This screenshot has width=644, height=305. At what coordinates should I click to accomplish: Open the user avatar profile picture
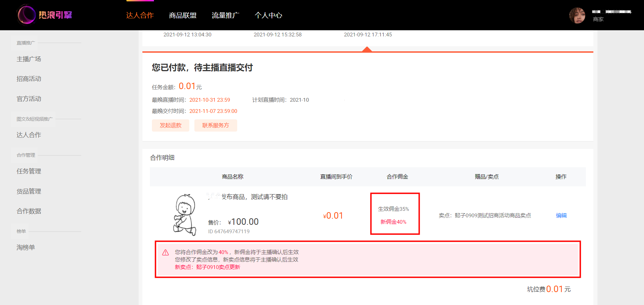pyautogui.click(x=577, y=15)
